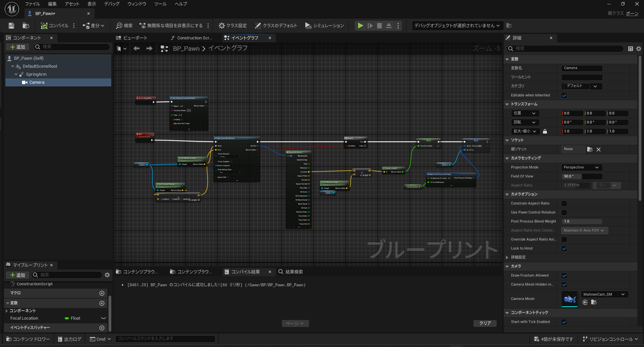The image size is (644, 347).
Task: Click the 追加 button in Components panel
Action: (18, 47)
